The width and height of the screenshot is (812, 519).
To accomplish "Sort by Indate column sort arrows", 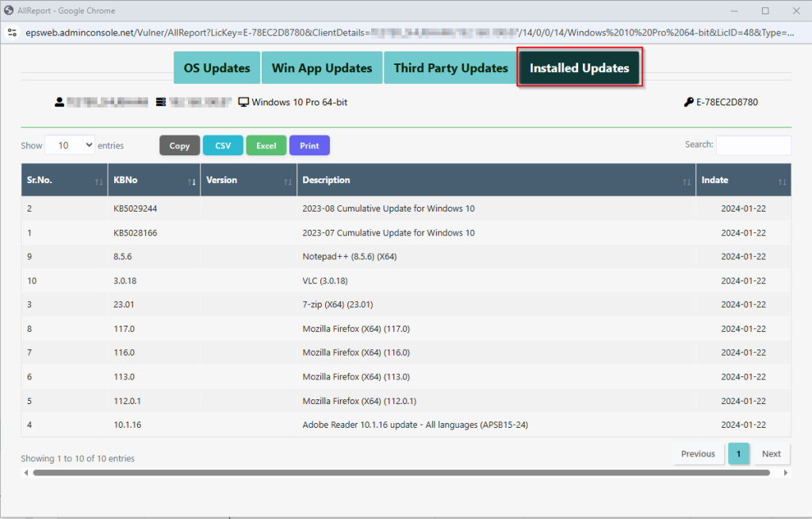I will (782, 181).
